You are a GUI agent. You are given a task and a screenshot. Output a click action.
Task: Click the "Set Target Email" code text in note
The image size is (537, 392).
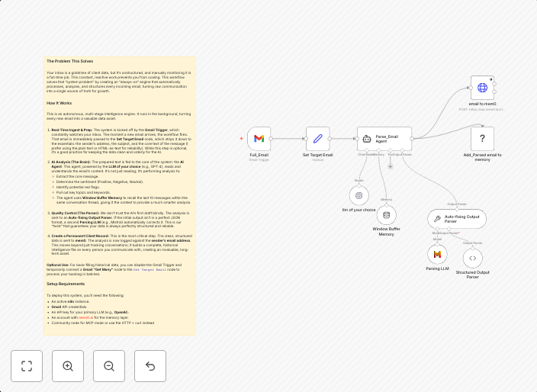pos(150,270)
